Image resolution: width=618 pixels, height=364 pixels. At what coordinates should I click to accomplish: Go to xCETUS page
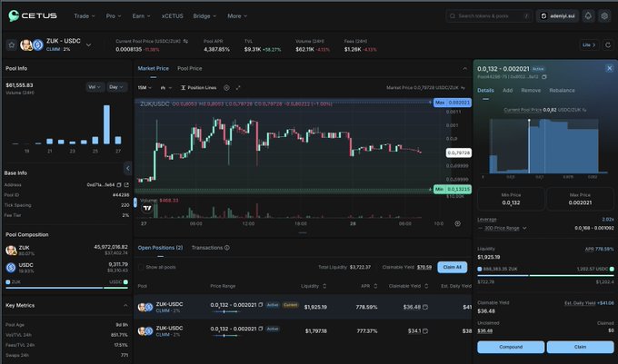(x=173, y=16)
